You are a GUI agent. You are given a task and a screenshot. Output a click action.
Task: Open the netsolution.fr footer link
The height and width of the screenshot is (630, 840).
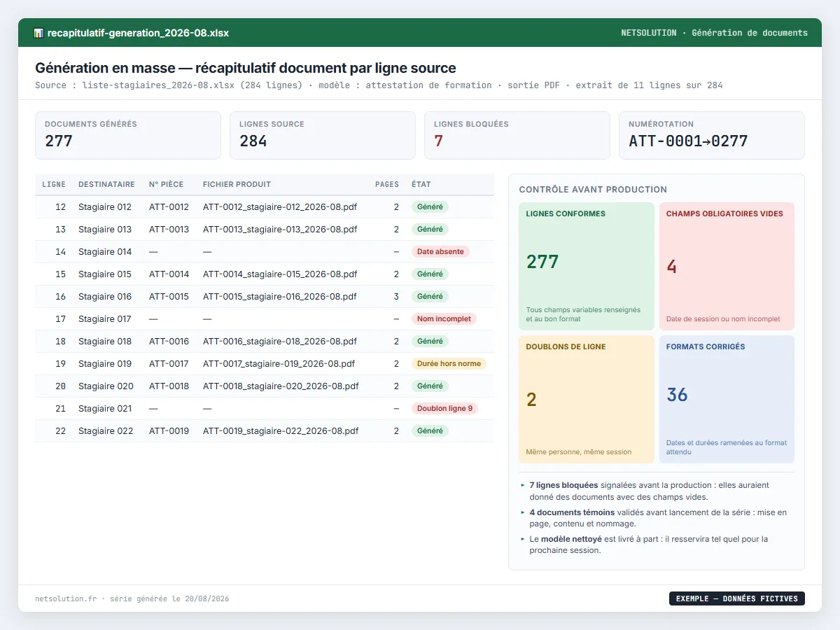pyautogui.click(x=66, y=599)
